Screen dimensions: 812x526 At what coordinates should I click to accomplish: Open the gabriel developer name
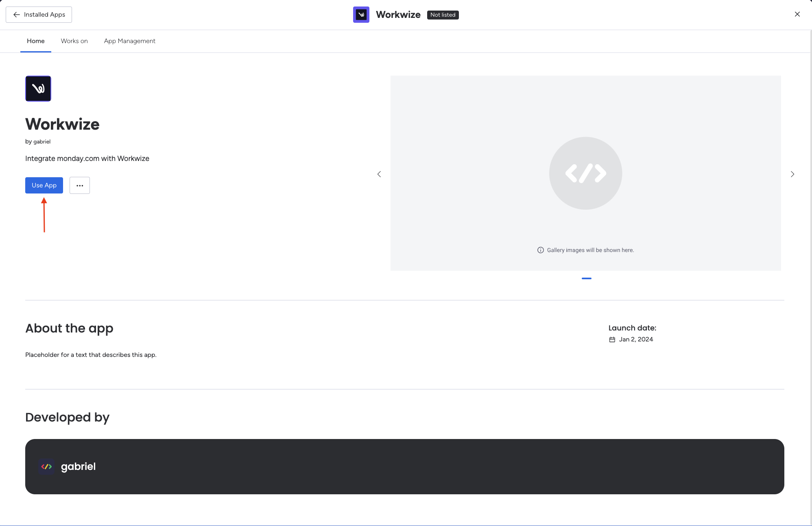(78, 467)
